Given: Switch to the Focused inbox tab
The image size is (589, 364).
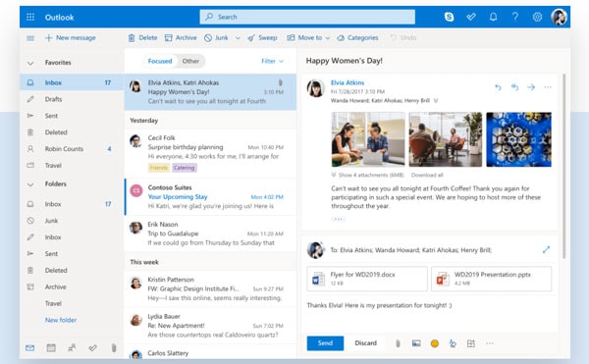Looking at the screenshot, I should tap(160, 61).
